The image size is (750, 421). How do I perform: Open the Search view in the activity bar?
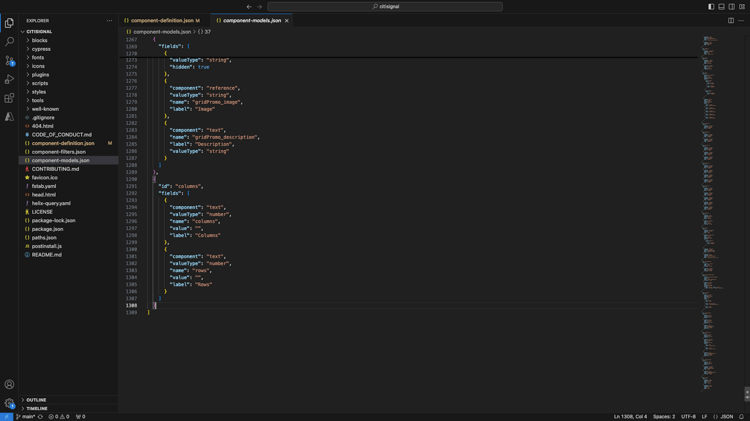tap(9, 42)
